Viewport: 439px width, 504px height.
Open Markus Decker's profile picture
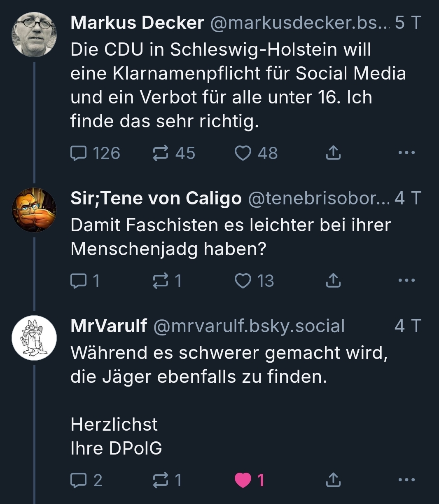[x=34, y=34]
